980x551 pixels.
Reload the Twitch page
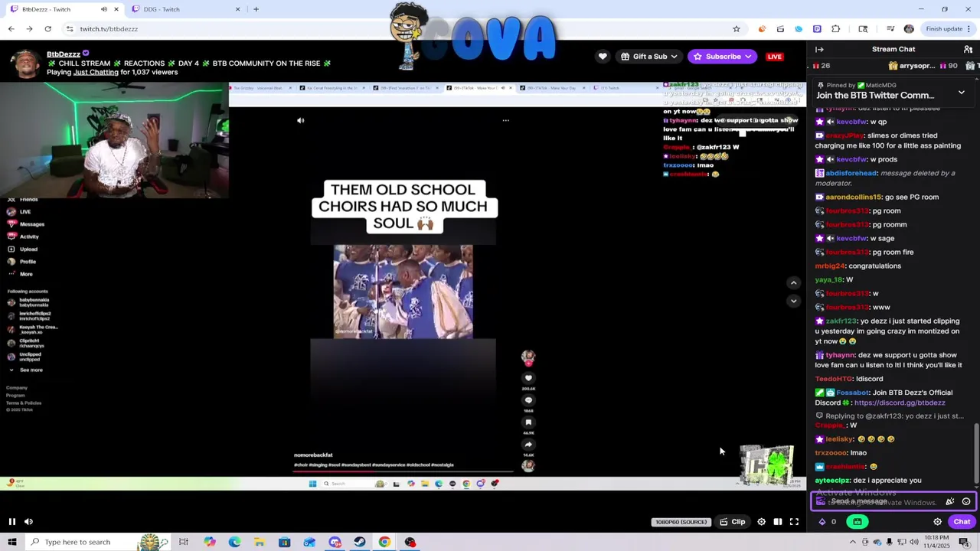47,29
